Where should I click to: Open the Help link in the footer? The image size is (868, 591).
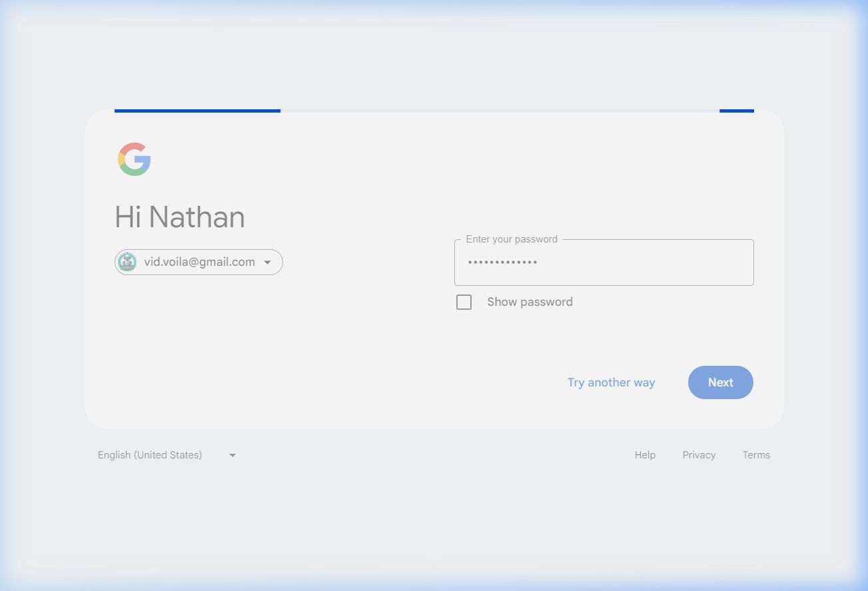(645, 455)
